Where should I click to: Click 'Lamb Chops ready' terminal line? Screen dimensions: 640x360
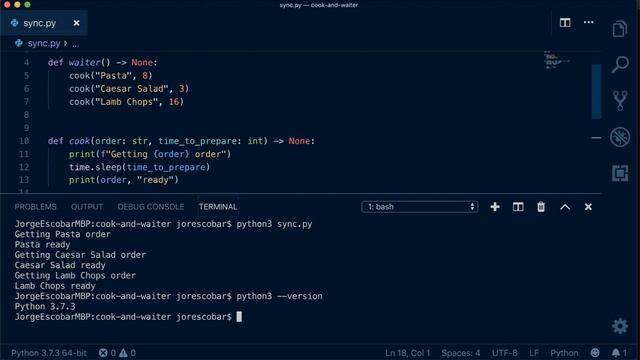(x=55, y=286)
